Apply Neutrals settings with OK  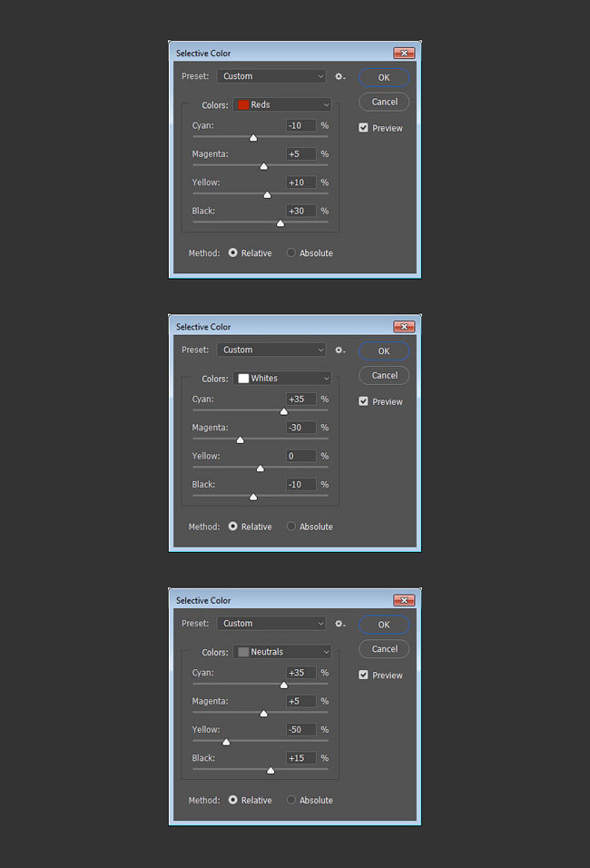[384, 625]
